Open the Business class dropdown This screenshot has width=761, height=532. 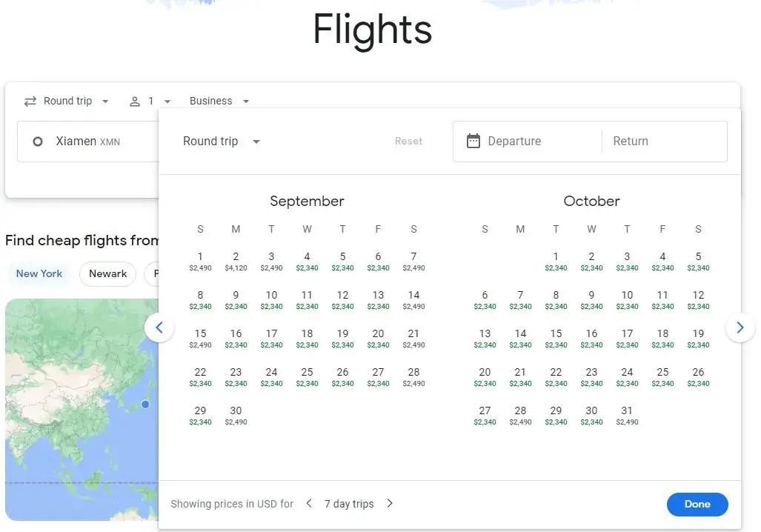click(x=219, y=101)
